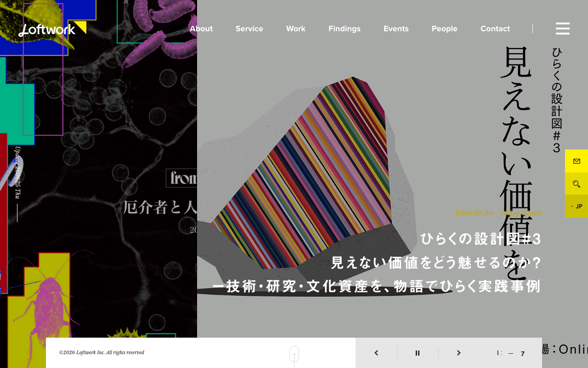Click the What We Are / Pickup Report label

click(x=498, y=213)
